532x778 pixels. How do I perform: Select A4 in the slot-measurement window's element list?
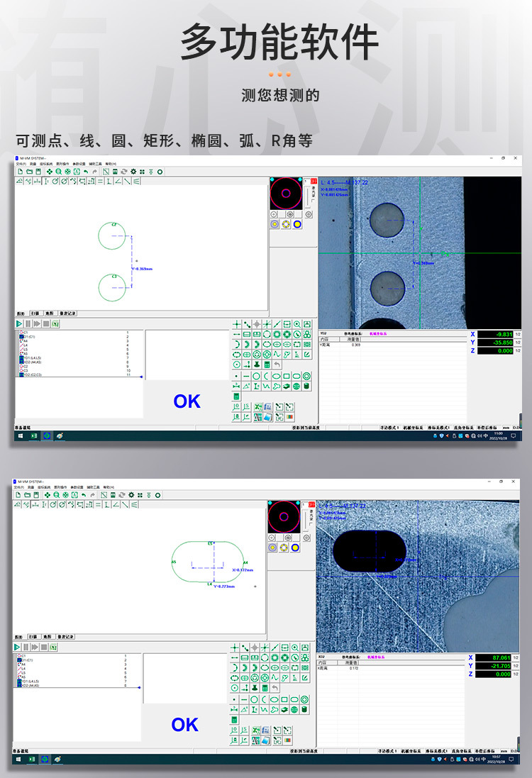(x=24, y=664)
